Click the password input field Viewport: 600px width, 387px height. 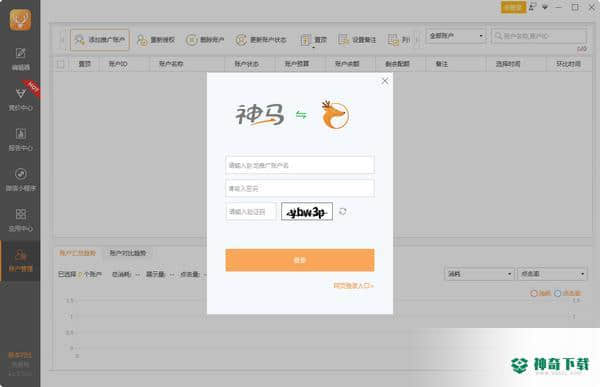pos(300,188)
